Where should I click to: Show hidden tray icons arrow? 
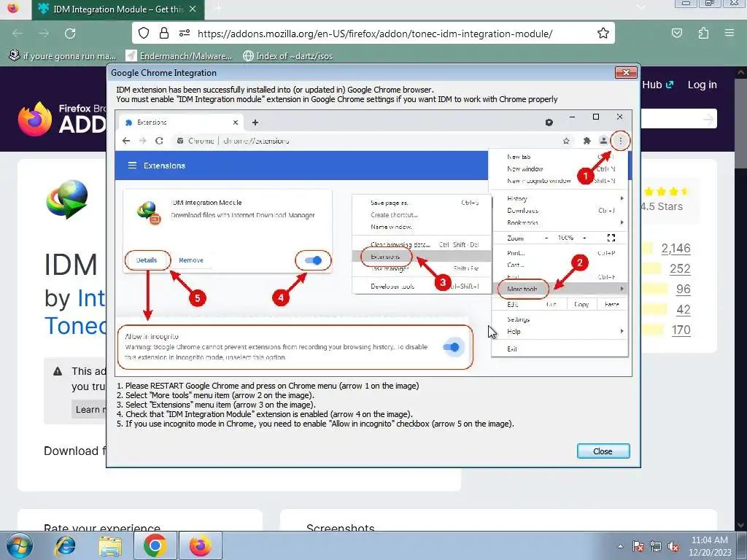tap(620, 546)
